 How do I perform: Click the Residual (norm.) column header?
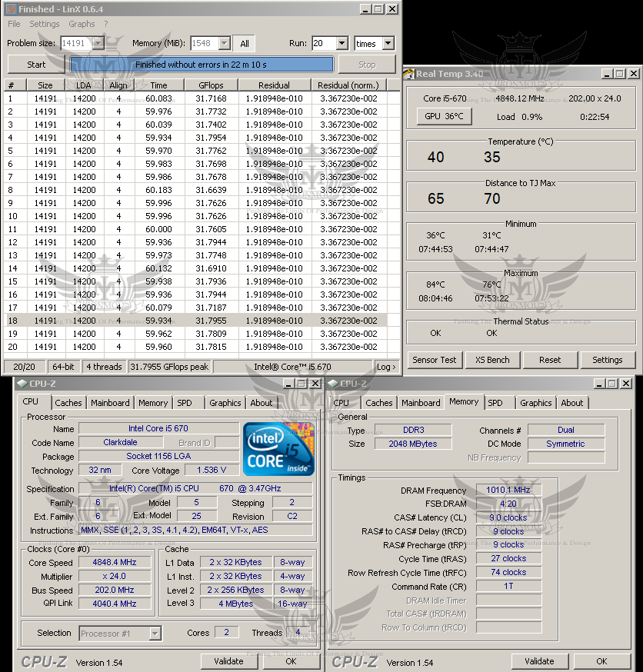click(348, 85)
